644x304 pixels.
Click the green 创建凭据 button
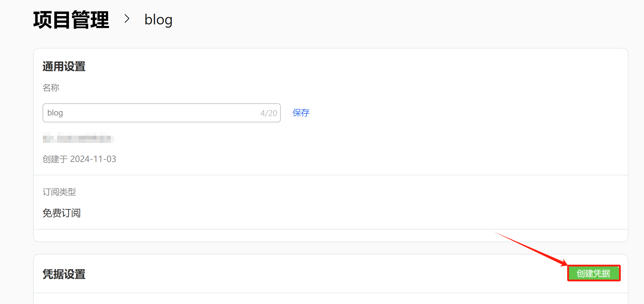pos(593,273)
